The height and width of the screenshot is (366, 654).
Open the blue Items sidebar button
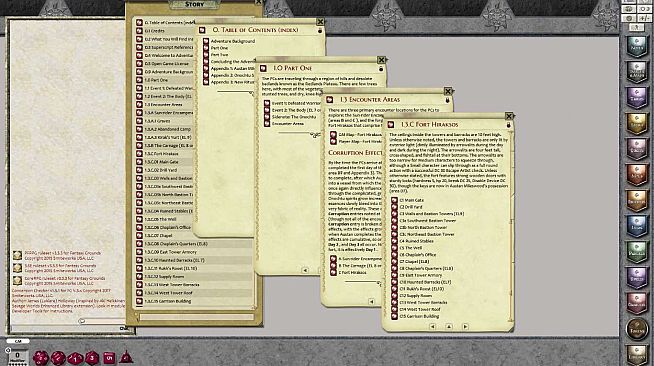(637, 226)
